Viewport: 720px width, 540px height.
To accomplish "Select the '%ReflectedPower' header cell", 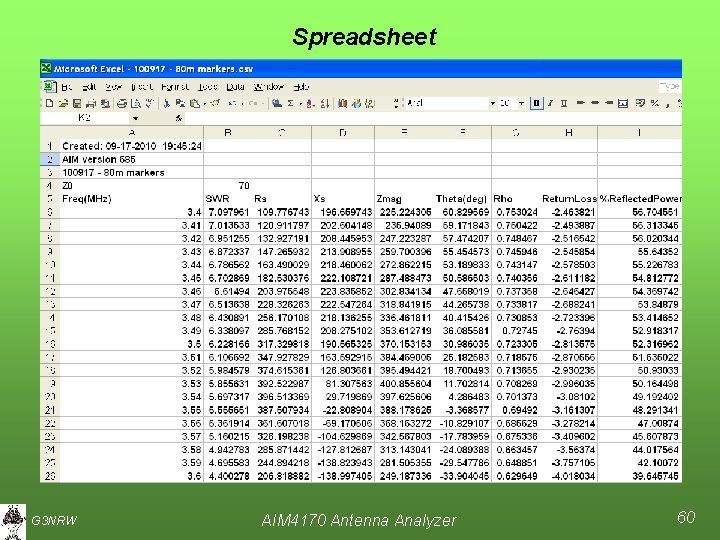I will click(x=640, y=199).
